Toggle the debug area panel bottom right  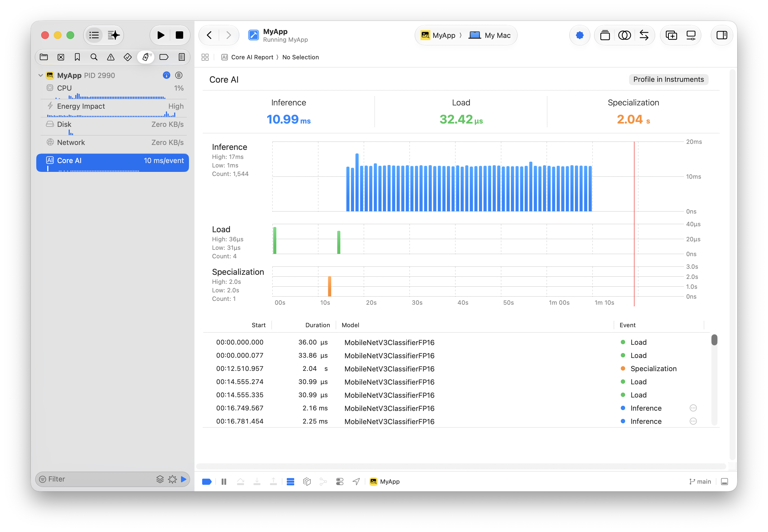(724, 482)
